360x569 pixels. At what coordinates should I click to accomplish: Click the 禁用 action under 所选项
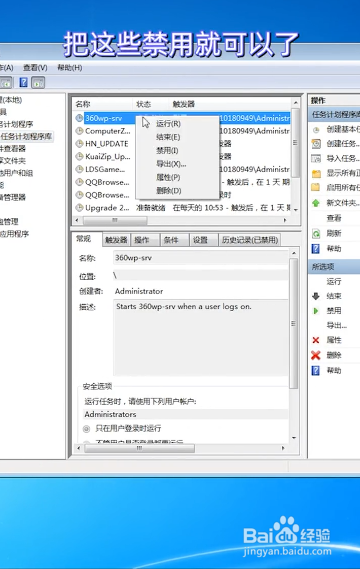(334, 311)
